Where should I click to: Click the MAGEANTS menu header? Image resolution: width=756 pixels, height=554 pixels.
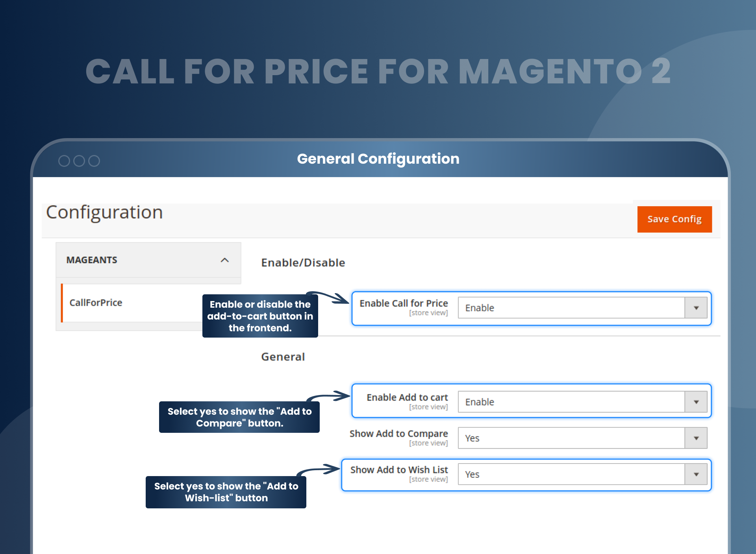(x=92, y=260)
